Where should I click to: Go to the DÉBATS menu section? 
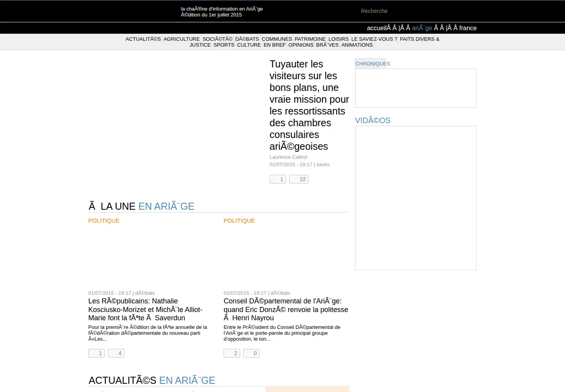click(x=247, y=39)
